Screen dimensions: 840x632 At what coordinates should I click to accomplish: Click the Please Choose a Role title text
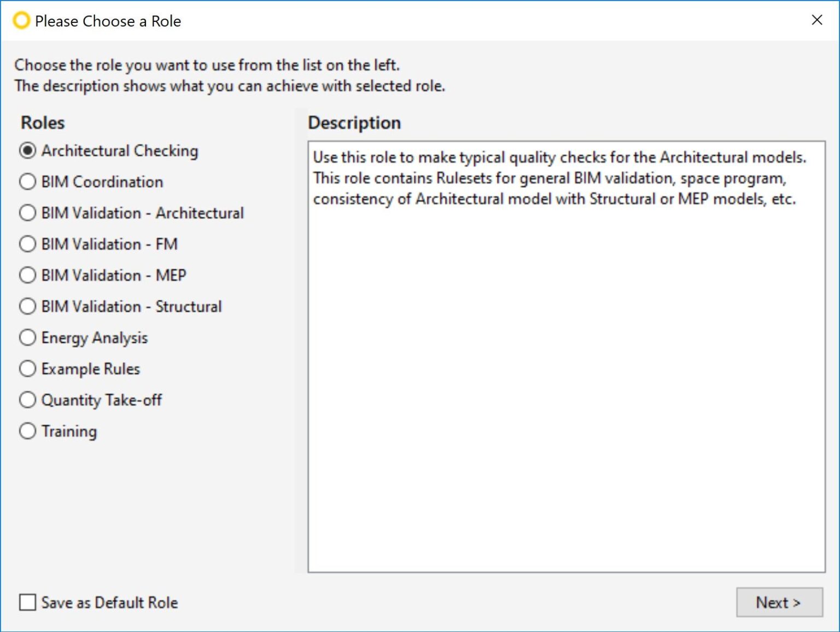(x=108, y=21)
